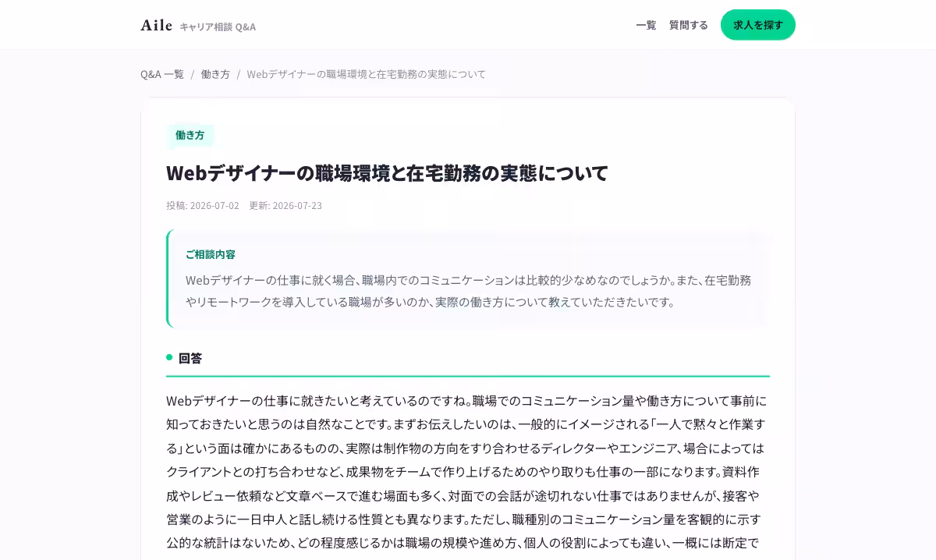Viewport: 936px width, 560px height.
Task: Click the article title about Webデザイナーの職場環境
Action: click(387, 172)
